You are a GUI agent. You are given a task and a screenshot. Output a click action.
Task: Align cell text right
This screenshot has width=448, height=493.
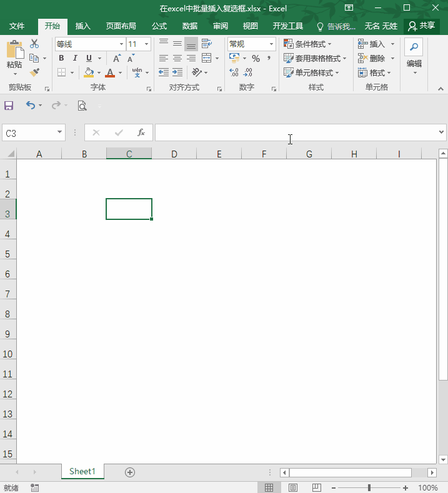coord(191,58)
